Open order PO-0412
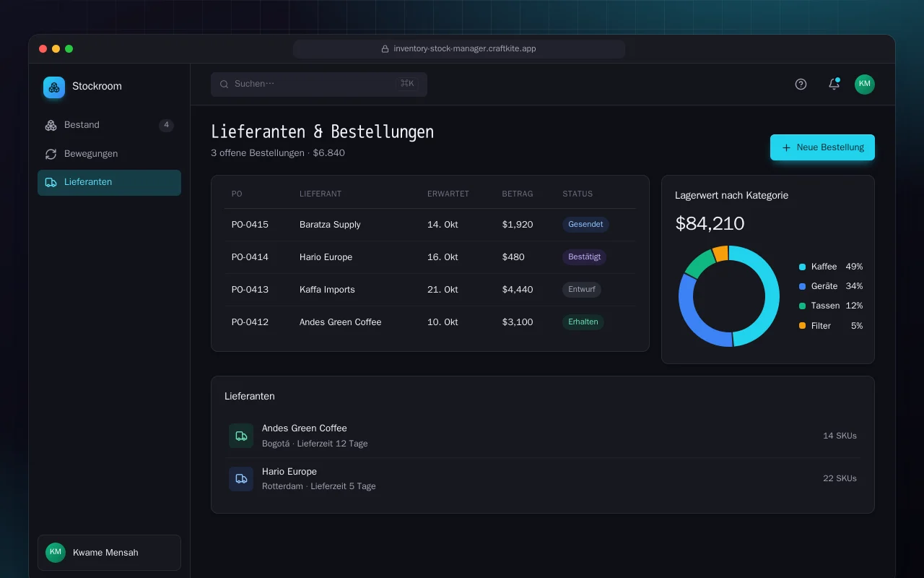The width and height of the screenshot is (924, 578). (x=250, y=322)
